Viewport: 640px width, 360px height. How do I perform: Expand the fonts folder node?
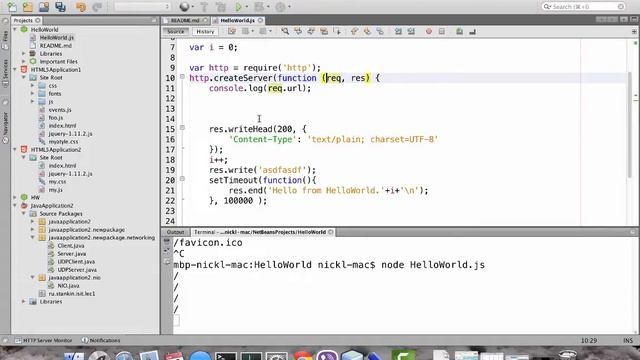coord(33,93)
